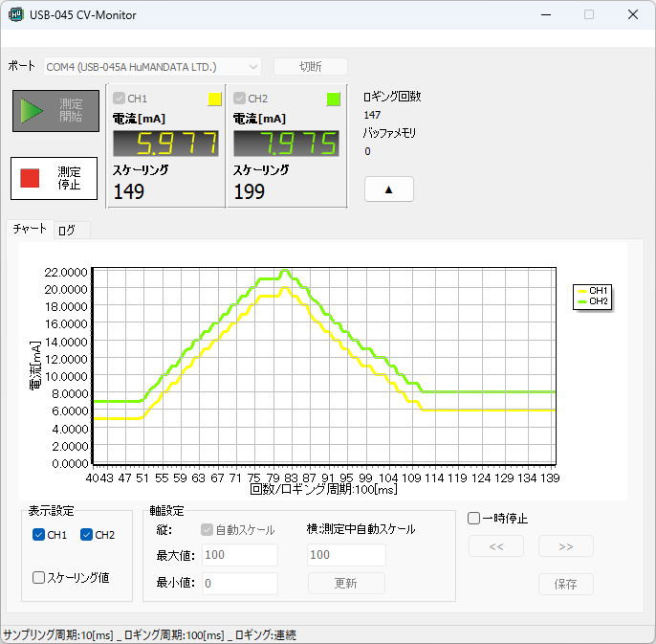This screenshot has height=644, width=656.
Task: Click the 切断 disconnect button
Action: pyautogui.click(x=310, y=66)
